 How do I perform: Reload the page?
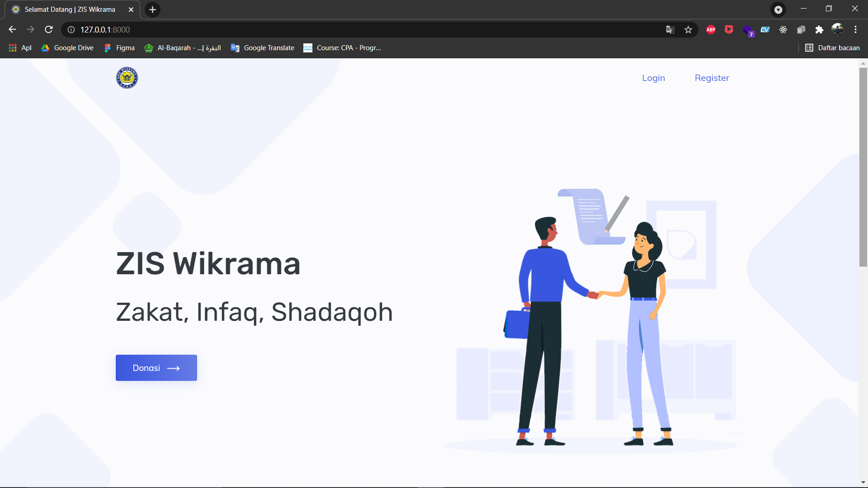49,29
